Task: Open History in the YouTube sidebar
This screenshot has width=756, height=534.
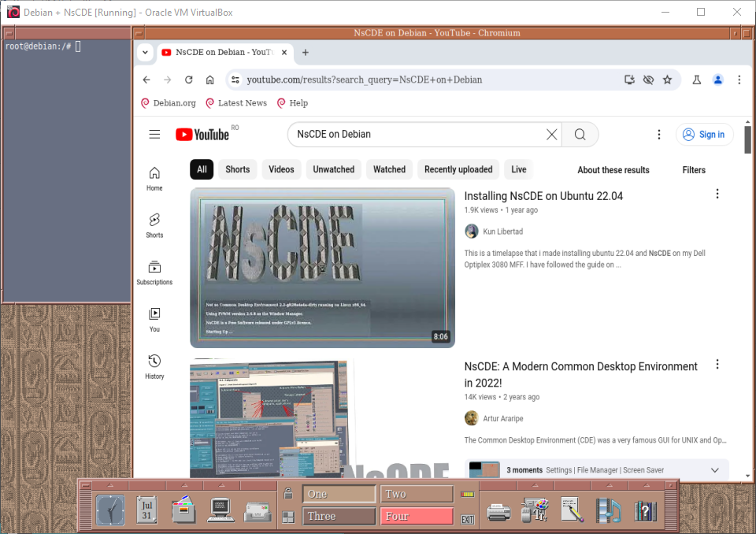Action: [154, 361]
